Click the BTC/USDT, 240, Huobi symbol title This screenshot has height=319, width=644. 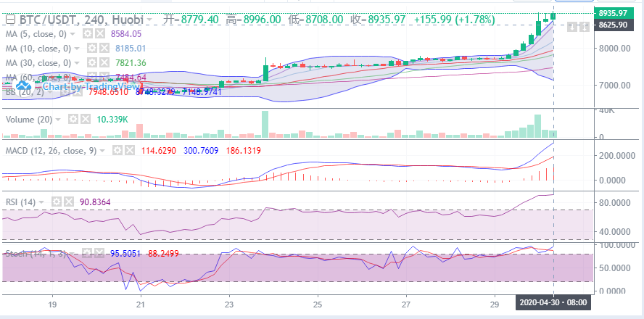click(81, 20)
